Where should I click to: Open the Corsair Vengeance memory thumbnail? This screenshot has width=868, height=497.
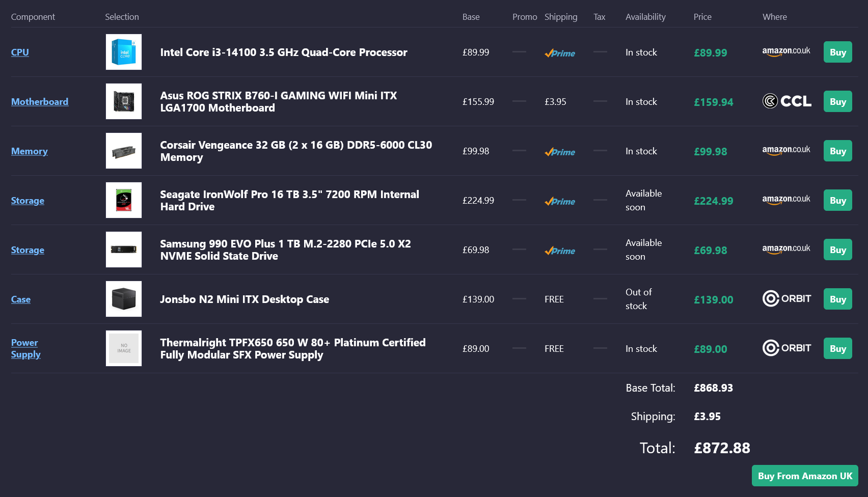click(x=124, y=151)
